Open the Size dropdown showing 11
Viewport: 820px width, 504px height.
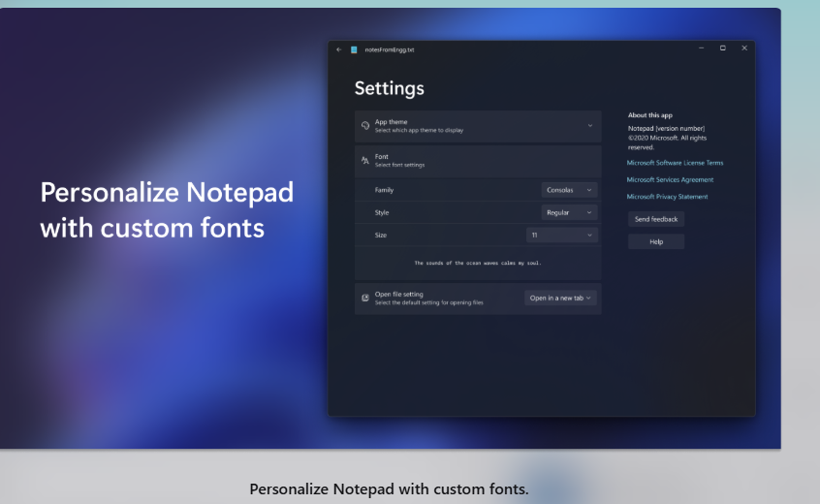[x=561, y=235]
